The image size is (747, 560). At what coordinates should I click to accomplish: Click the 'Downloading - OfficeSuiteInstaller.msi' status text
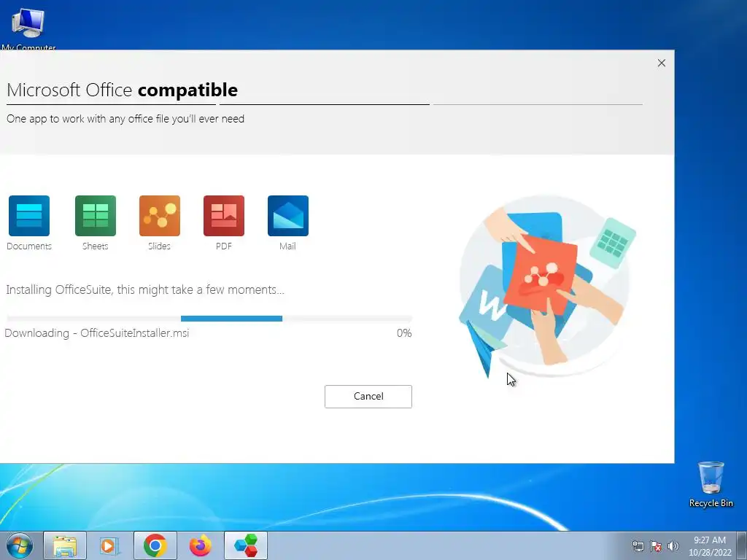pyautogui.click(x=97, y=332)
